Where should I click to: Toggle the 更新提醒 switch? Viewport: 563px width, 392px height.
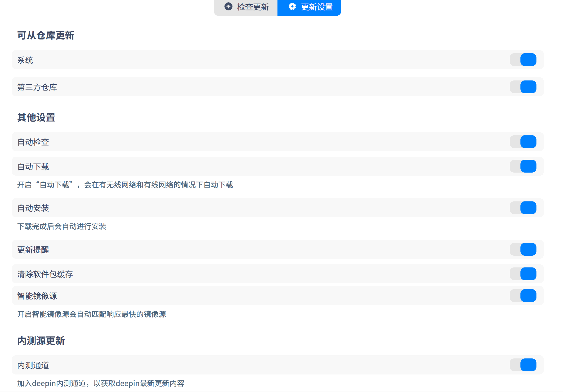(x=523, y=249)
